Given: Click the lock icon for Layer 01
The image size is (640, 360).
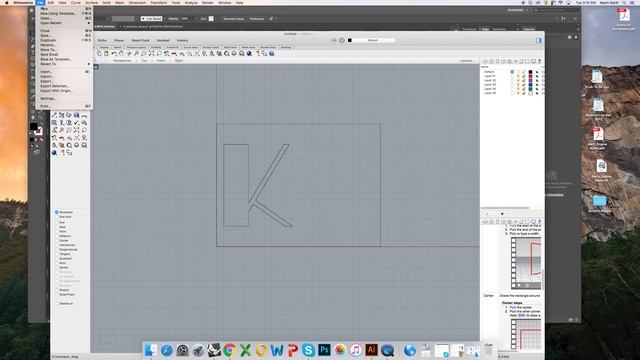Looking at the screenshot, I should click(524, 76).
